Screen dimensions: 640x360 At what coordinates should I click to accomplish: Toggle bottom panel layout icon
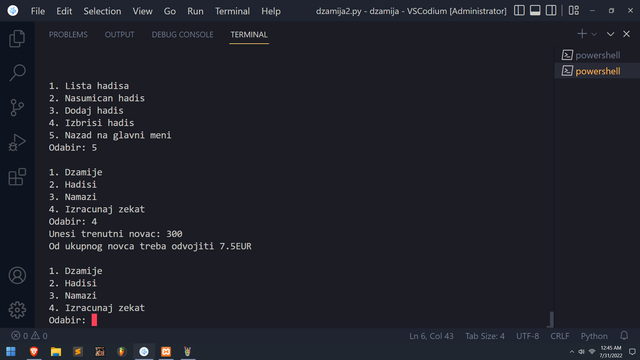point(535,11)
